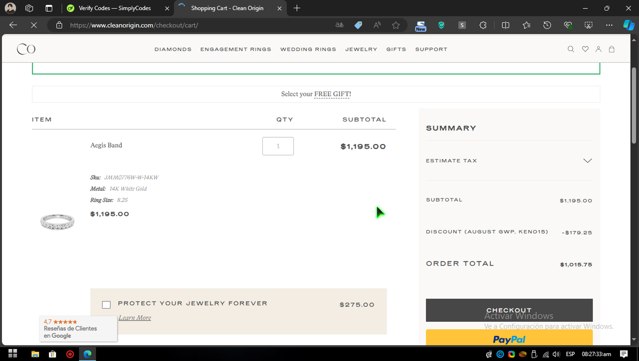
Task: Open the notification center icon
Action: pyautogui.click(x=624, y=354)
